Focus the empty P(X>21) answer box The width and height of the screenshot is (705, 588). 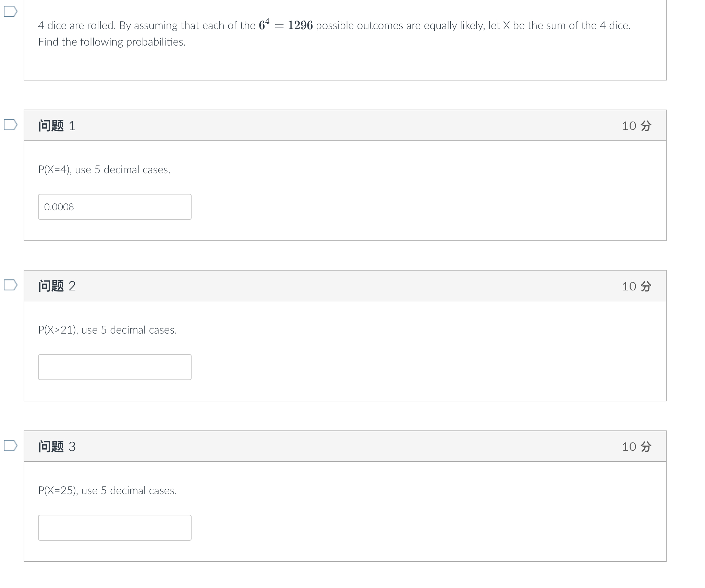coord(114,367)
